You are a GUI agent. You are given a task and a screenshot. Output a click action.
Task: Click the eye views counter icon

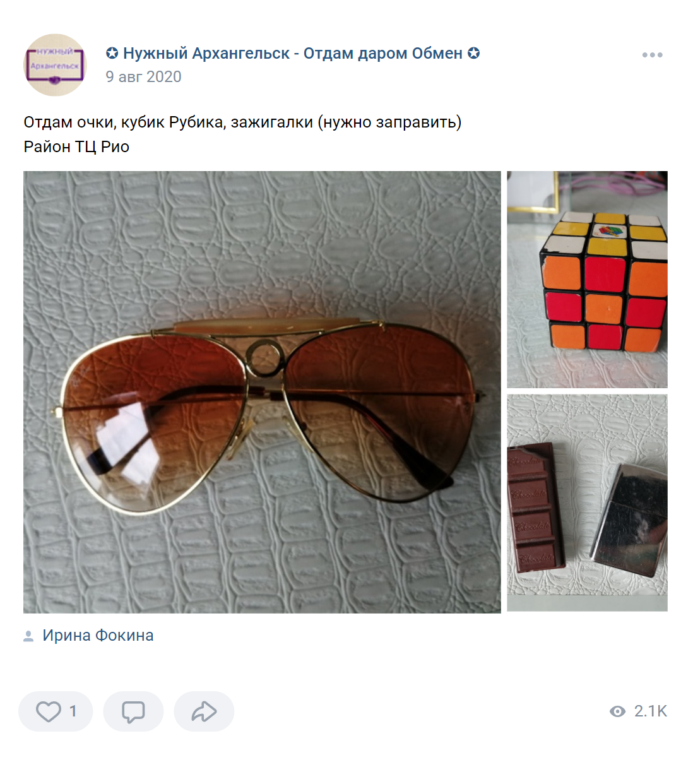617,711
